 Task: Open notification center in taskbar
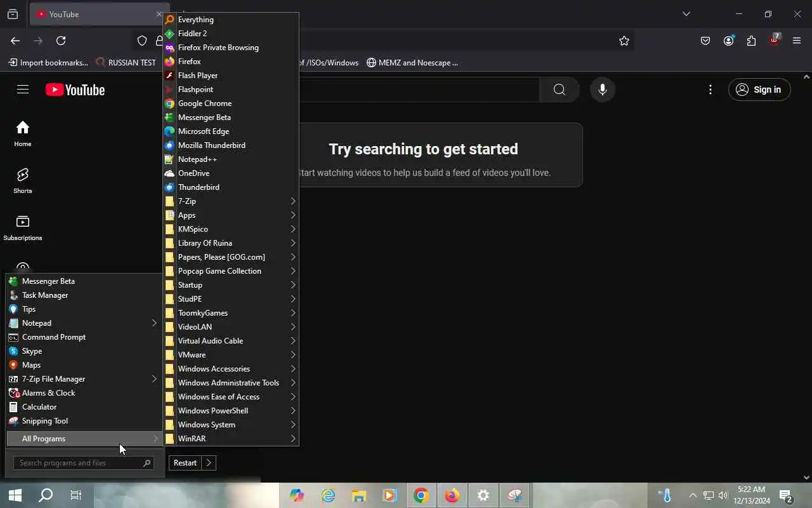click(786, 496)
